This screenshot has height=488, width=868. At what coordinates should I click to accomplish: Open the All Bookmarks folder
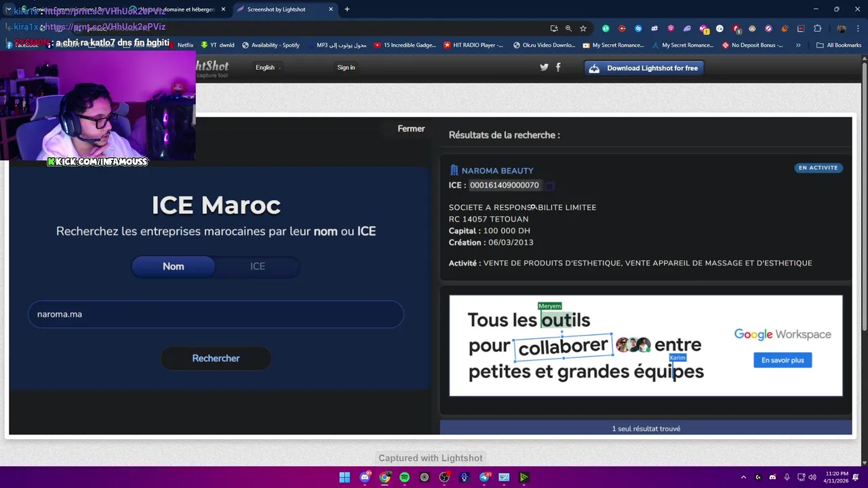(x=839, y=45)
